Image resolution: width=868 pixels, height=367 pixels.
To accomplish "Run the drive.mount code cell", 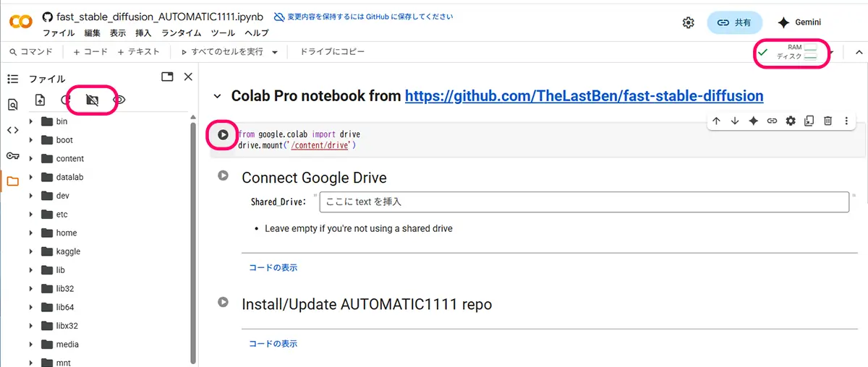I will [223, 134].
